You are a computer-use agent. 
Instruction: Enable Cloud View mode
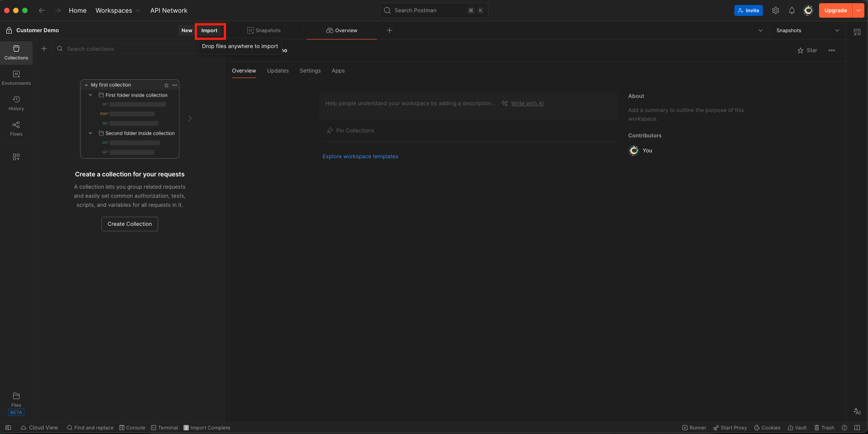[39, 428]
